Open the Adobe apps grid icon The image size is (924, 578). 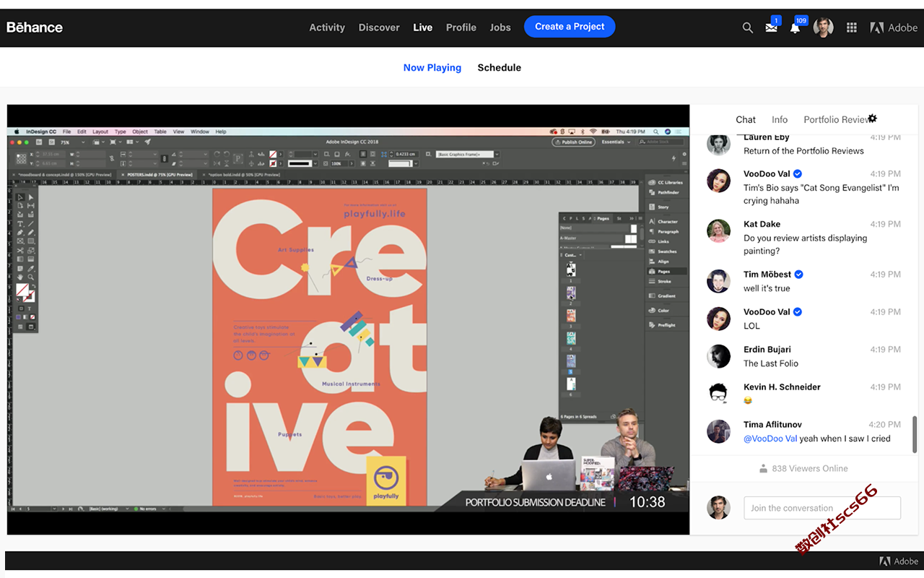click(852, 27)
